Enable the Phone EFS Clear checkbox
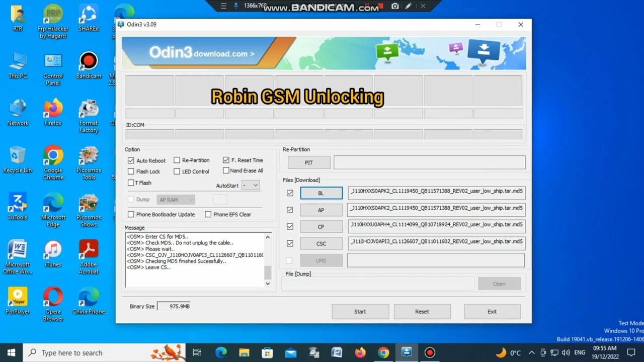Image resolution: width=644 pixels, height=362 pixels. (x=208, y=214)
